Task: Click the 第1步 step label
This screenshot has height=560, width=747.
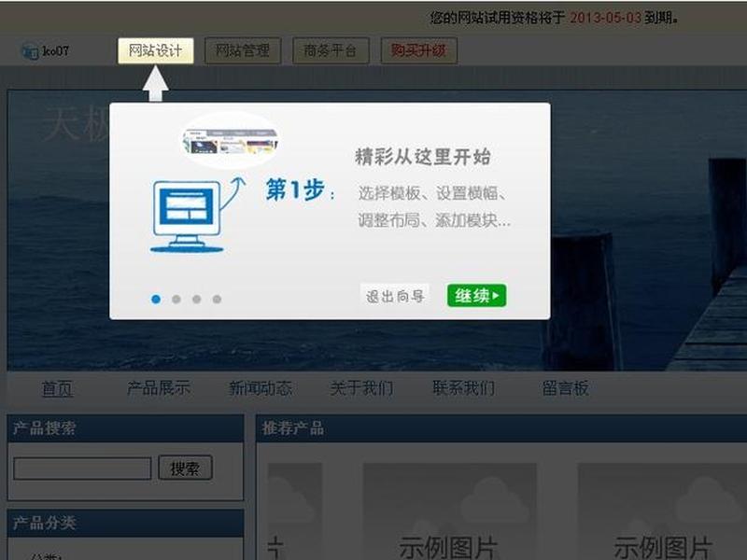Action: pyautogui.click(x=295, y=190)
